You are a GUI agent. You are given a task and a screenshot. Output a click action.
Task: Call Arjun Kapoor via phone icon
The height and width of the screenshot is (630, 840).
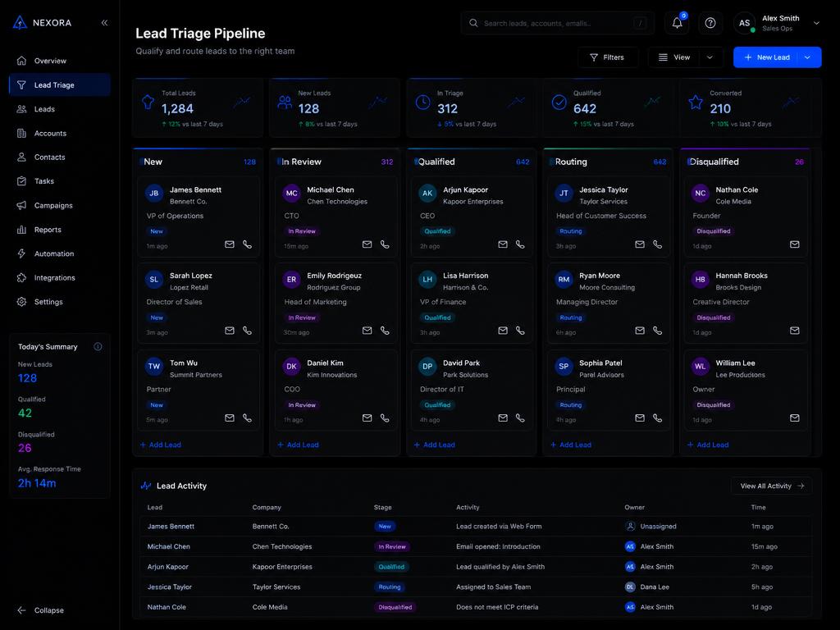[x=520, y=244]
